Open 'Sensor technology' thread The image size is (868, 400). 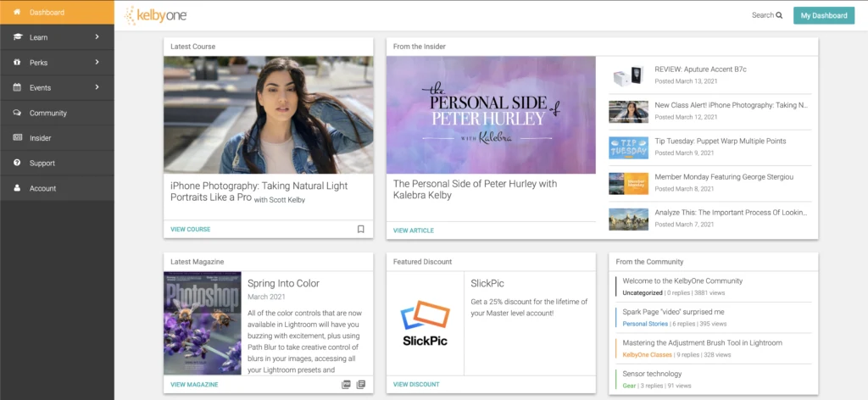coord(652,374)
